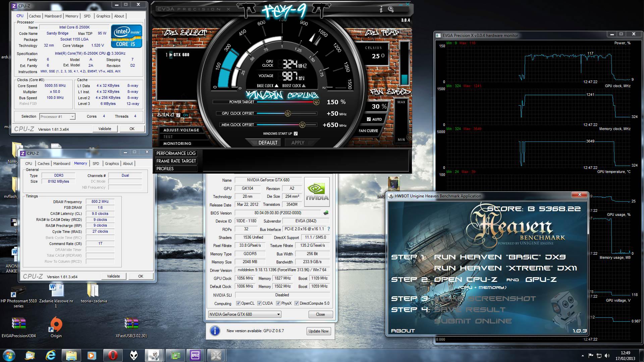Screen dimensions: 644x362
Task: Open Windows Explorer folder taskbar icon
Action: tap(71, 355)
